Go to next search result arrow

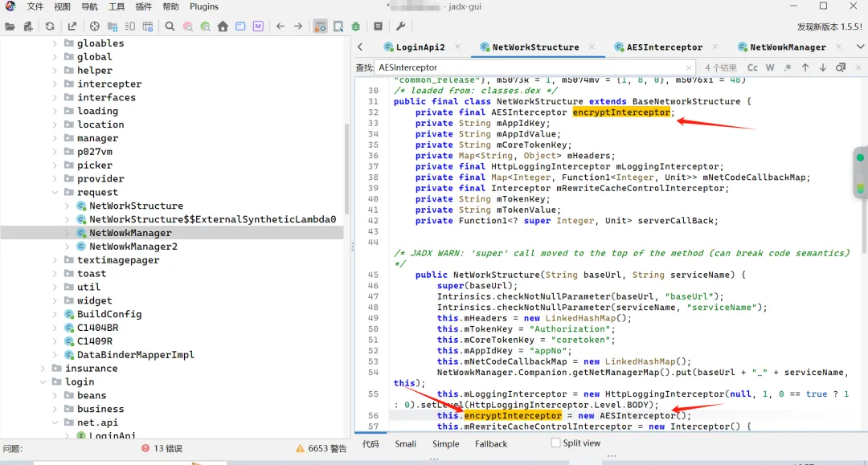click(823, 67)
